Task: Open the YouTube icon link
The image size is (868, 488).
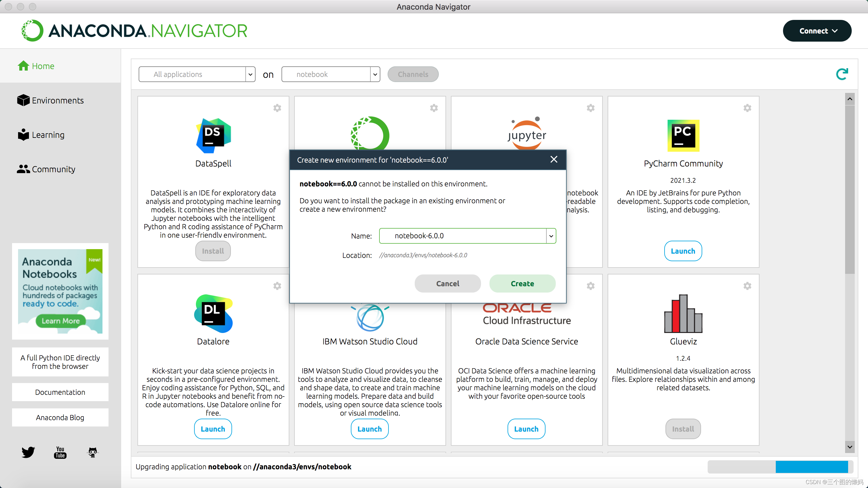Action: 60,452
